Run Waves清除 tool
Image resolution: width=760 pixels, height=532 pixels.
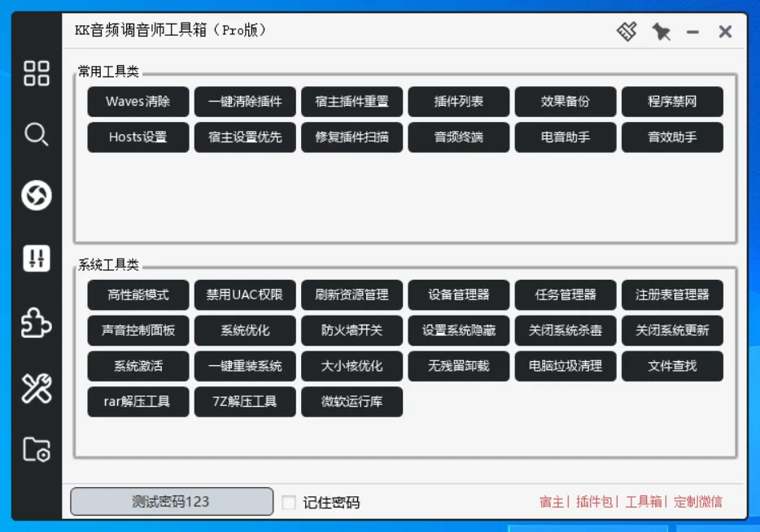(x=138, y=102)
